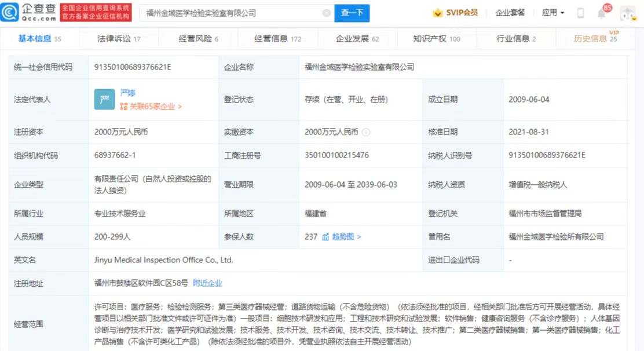Switch to 知识产权 tab
This screenshot has width=644, height=351.
pyautogui.click(x=437, y=39)
